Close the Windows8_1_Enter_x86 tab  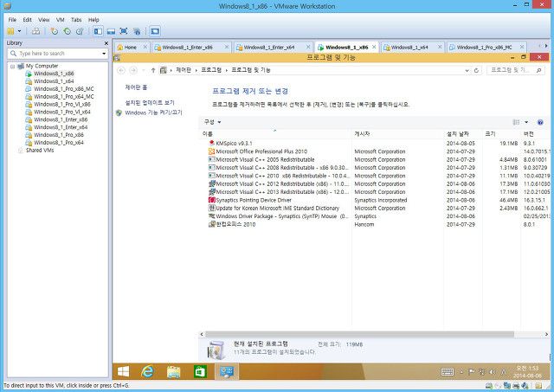[227, 47]
